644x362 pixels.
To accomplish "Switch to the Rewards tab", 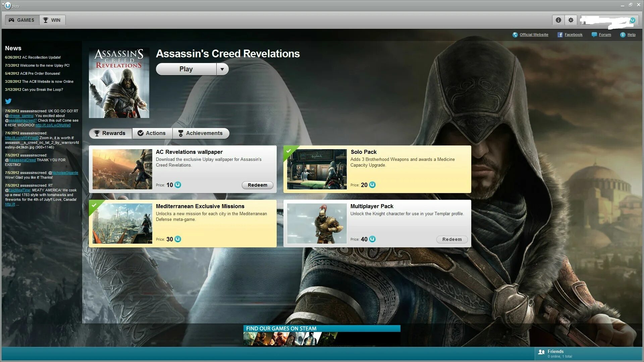I will pos(110,133).
